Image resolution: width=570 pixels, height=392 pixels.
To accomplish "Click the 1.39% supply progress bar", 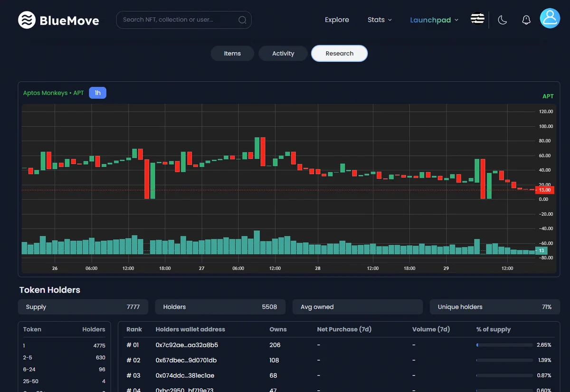I will click(504, 360).
